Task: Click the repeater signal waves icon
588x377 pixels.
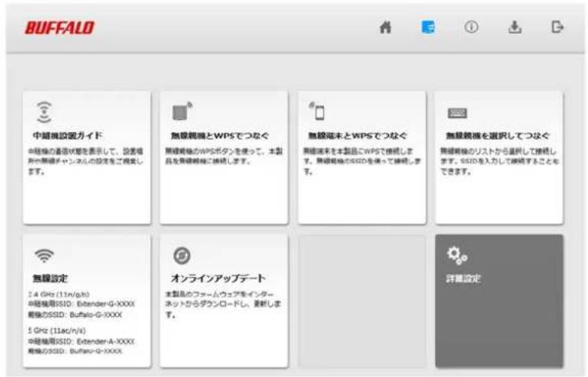Action: tap(45, 112)
